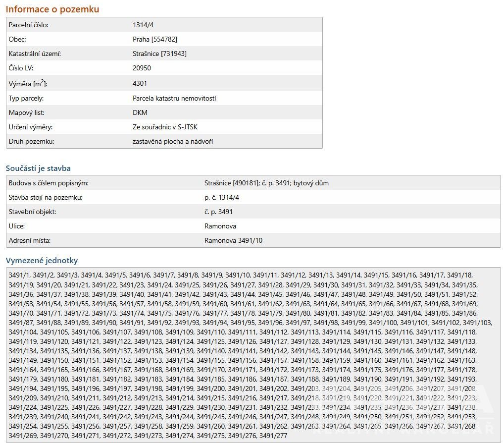Click the Vymezené jednotky heading
The image size is (504, 443).
click(x=42, y=260)
